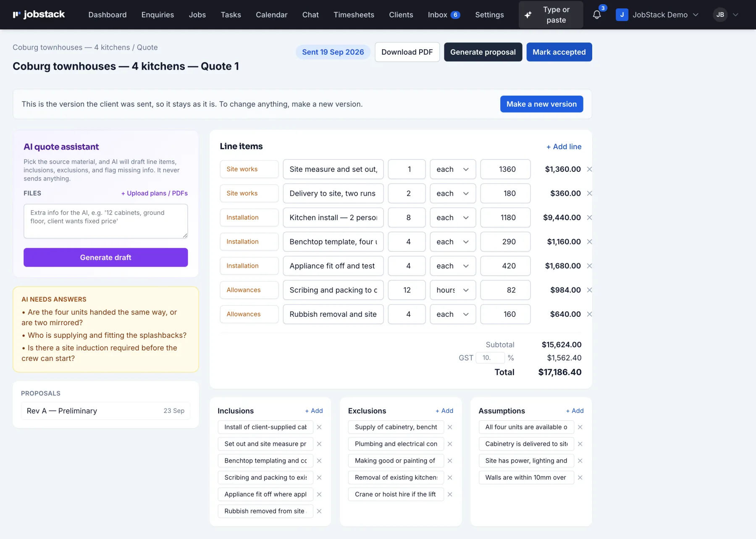Open unit dropdown for Rubbish removal line

453,314
